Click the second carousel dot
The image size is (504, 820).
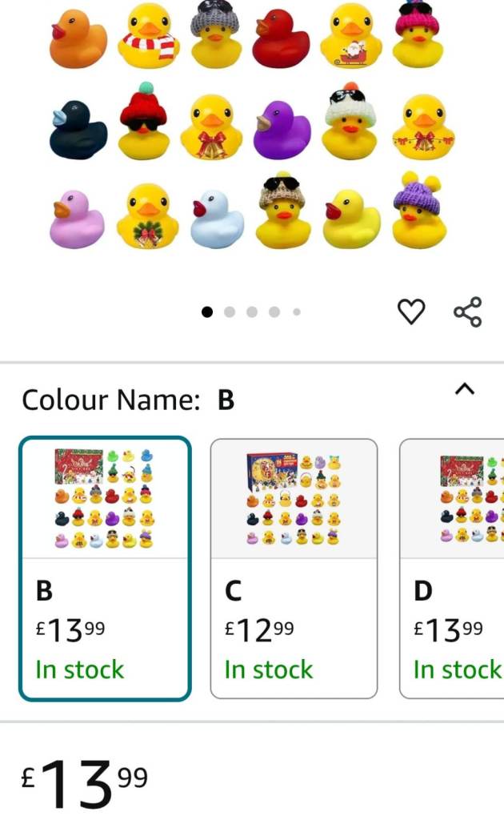click(x=230, y=312)
